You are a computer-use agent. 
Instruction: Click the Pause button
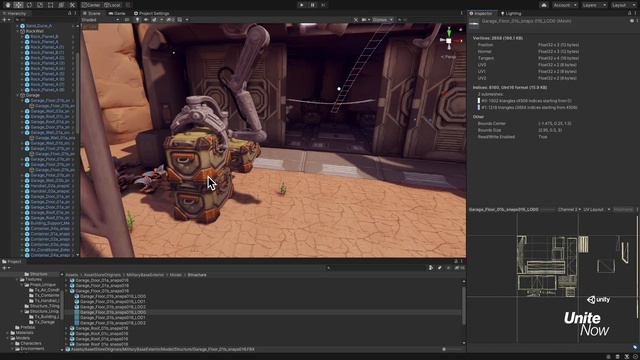[313, 5]
